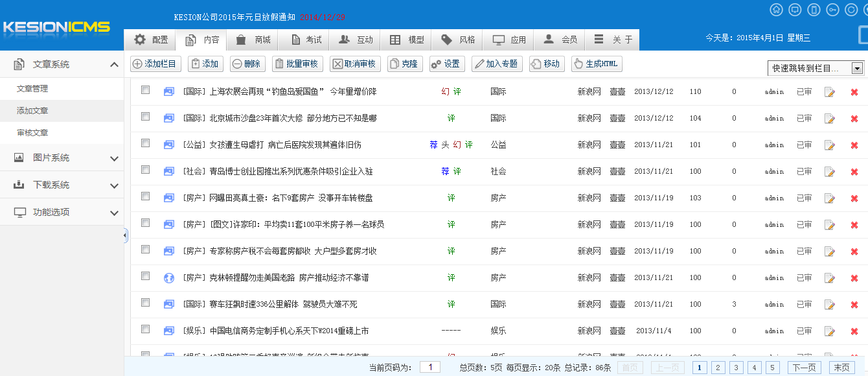This screenshot has width=868, height=376.
Task: Check the checkbox for the 北京城市沙盘 article row
Action: [x=145, y=118]
